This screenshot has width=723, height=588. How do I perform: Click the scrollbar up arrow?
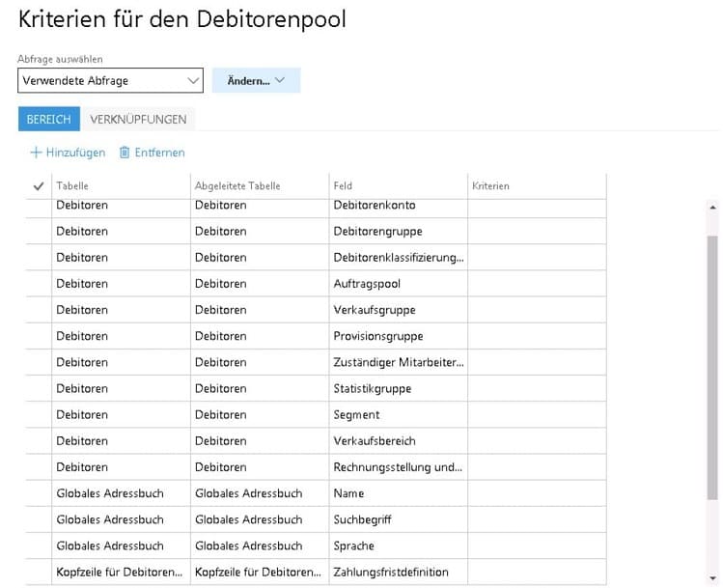pos(713,207)
